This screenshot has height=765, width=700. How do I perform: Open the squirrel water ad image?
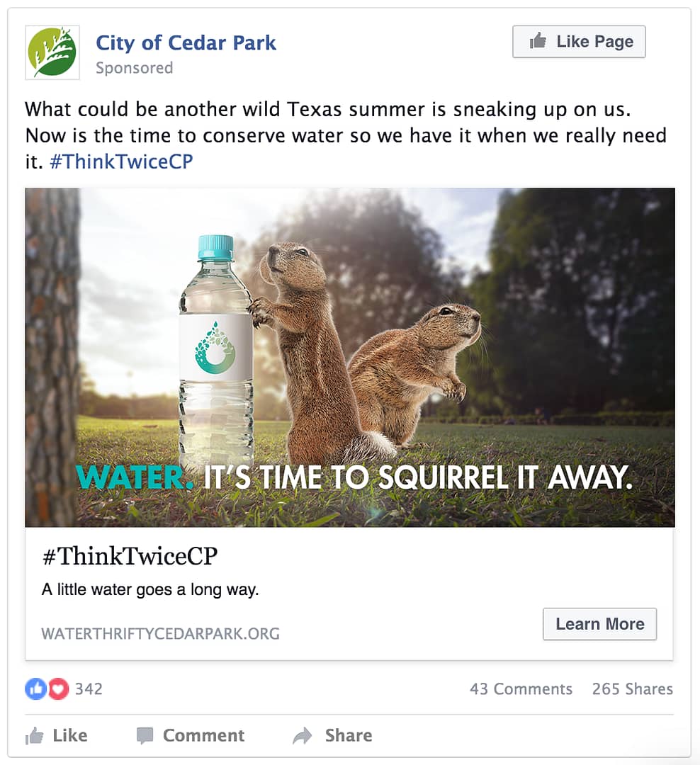pyautogui.click(x=350, y=357)
